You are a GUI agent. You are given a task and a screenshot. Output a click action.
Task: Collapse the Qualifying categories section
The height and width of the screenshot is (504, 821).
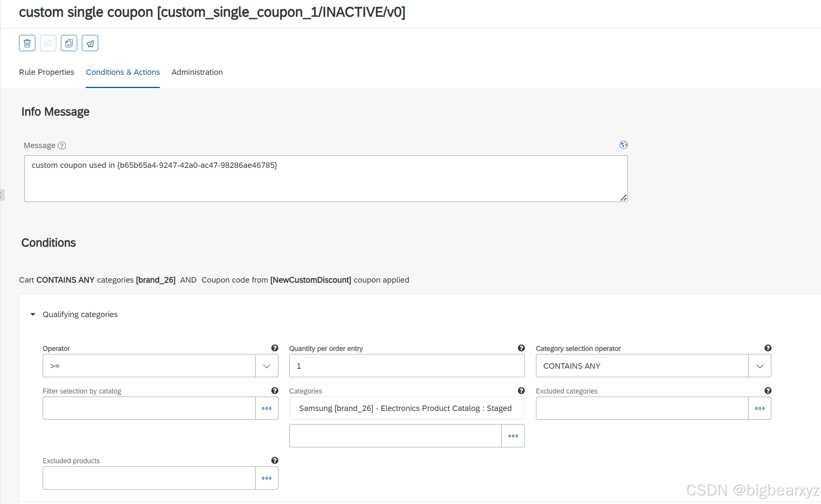coord(33,314)
